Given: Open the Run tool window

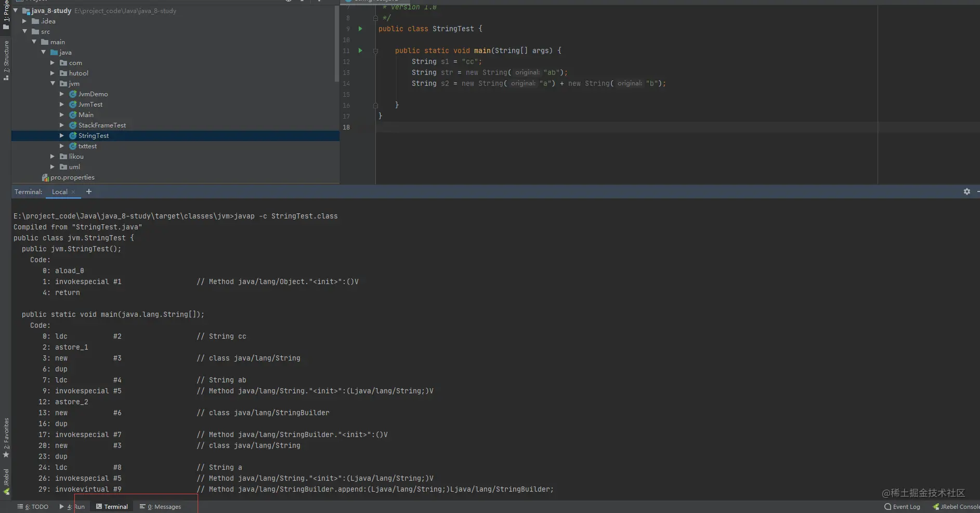Looking at the screenshot, I should 72,507.
